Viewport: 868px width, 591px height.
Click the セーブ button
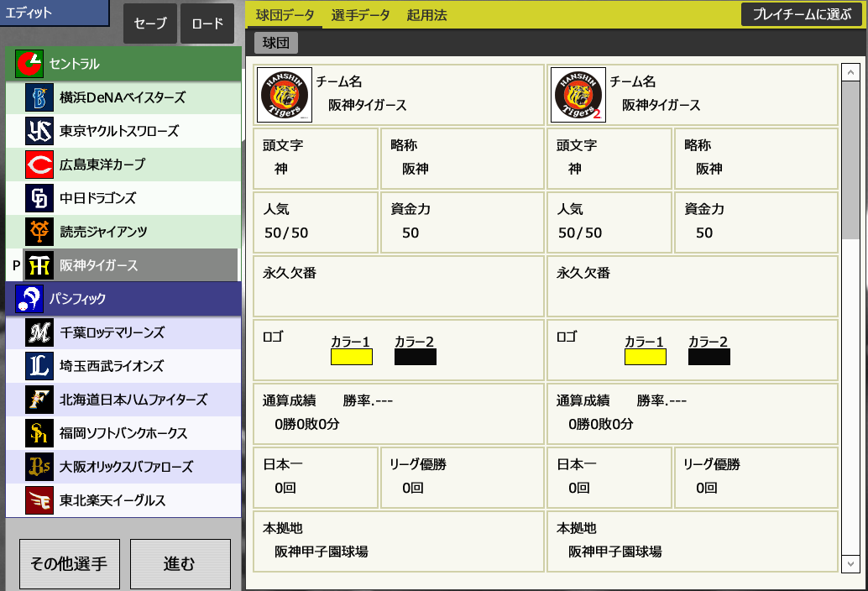[x=150, y=24]
